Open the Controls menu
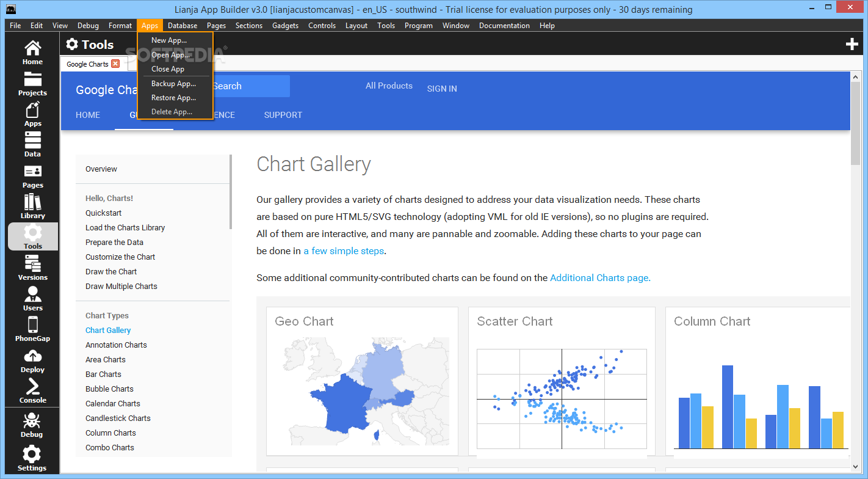This screenshot has width=868, height=479. pyautogui.click(x=322, y=26)
